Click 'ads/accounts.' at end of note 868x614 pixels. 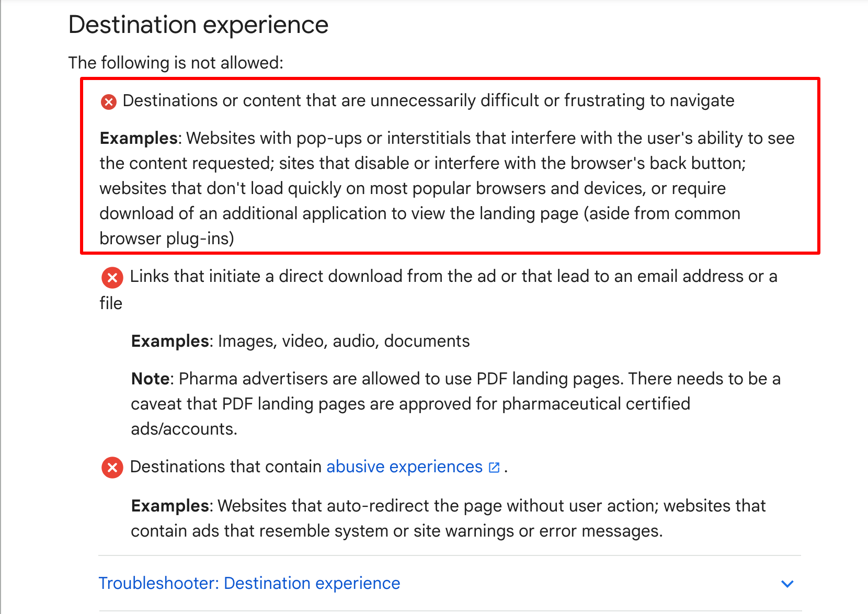point(184,429)
